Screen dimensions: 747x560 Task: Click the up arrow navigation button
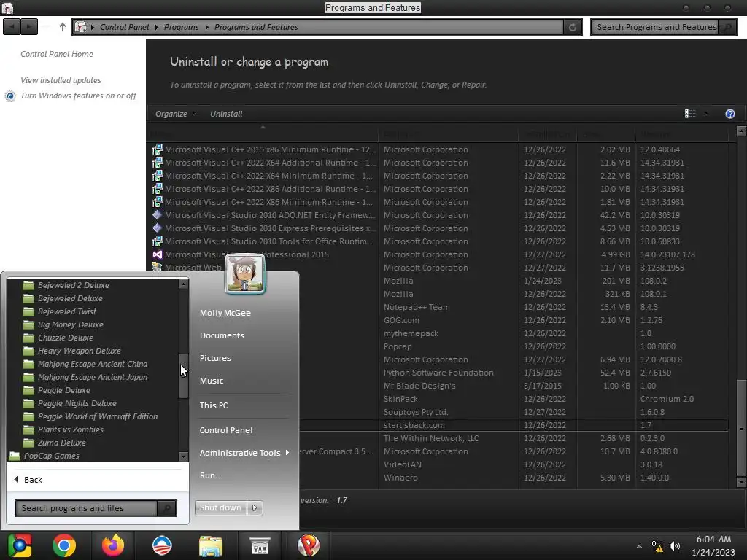[63, 27]
